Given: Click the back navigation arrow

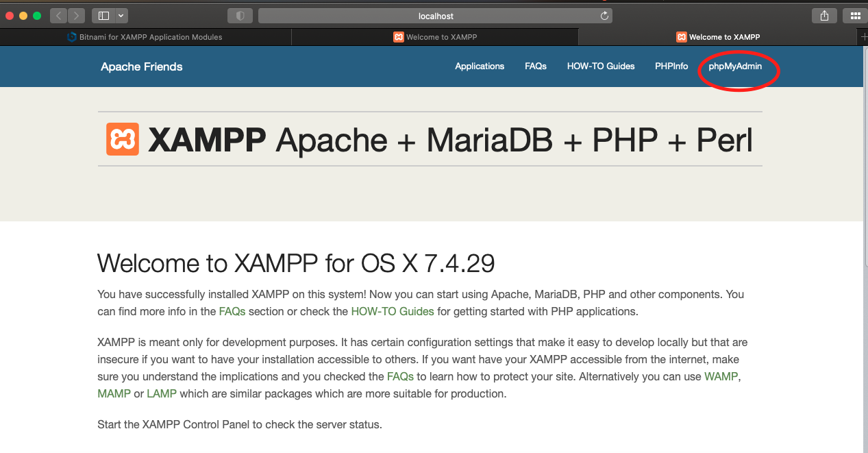Looking at the screenshot, I should click(x=58, y=15).
